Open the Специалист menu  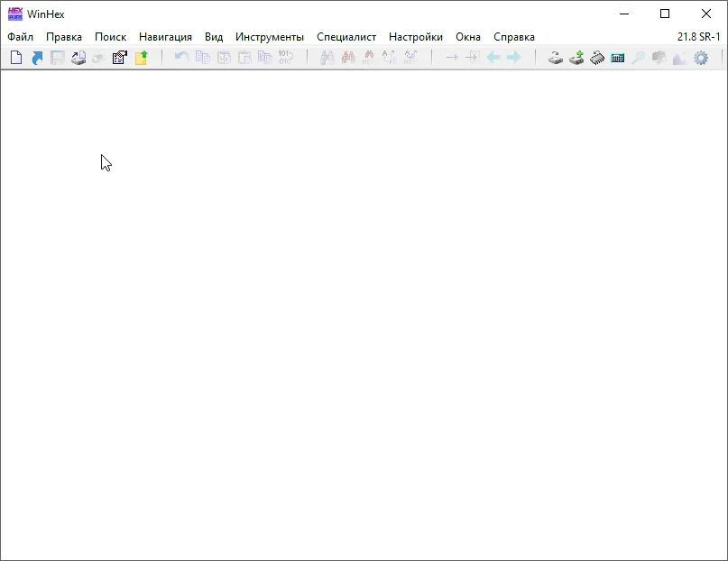point(346,37)
